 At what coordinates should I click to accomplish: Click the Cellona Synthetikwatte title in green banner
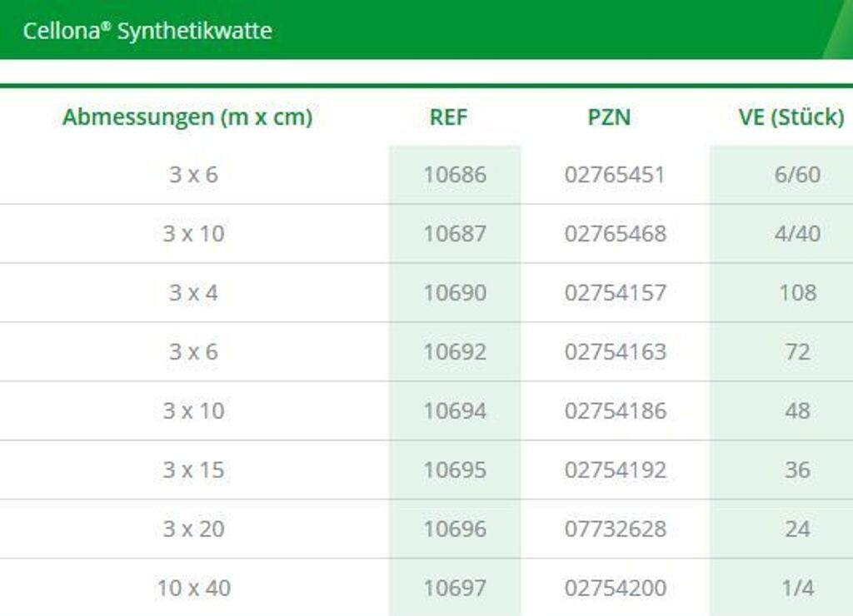[x=147, y=31]
